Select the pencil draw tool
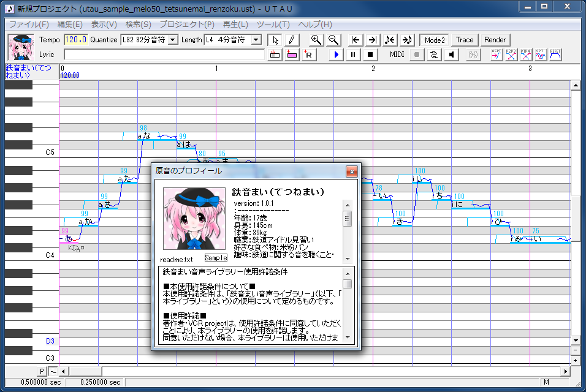 pyautogui.click(x=292, y=40)
